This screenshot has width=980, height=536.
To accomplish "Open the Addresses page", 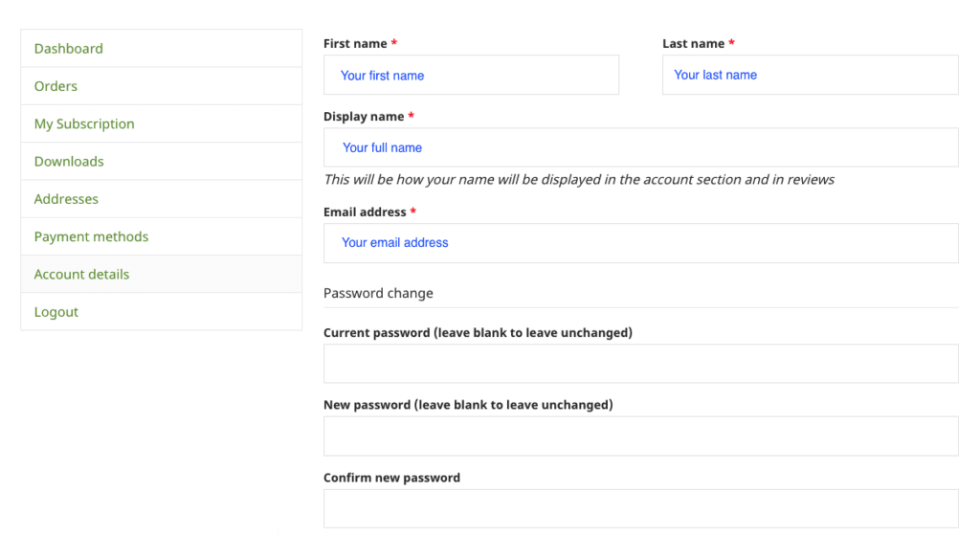I will [66, 199].
